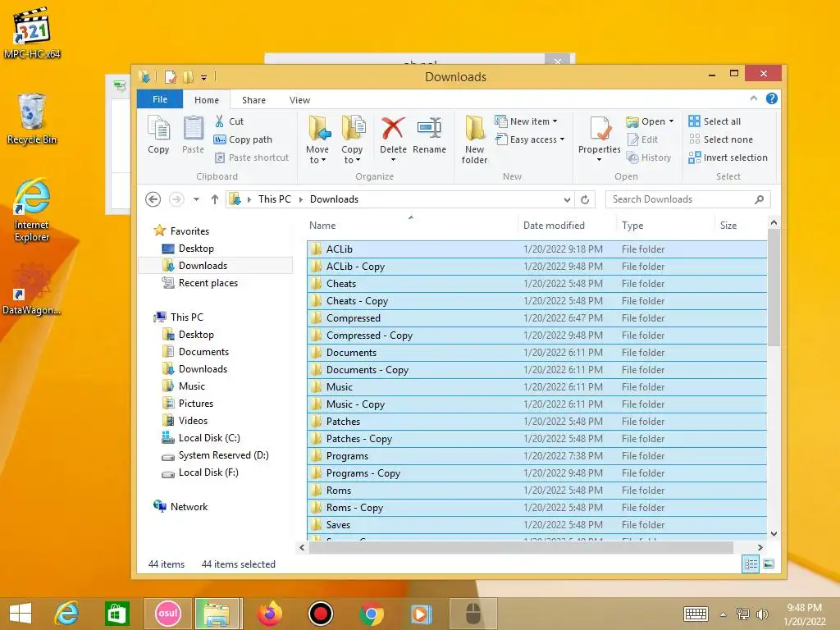This screenshot has width=840, height=630.
Task: Select System Reserved (D:) drive
Action: coord(223,455)
